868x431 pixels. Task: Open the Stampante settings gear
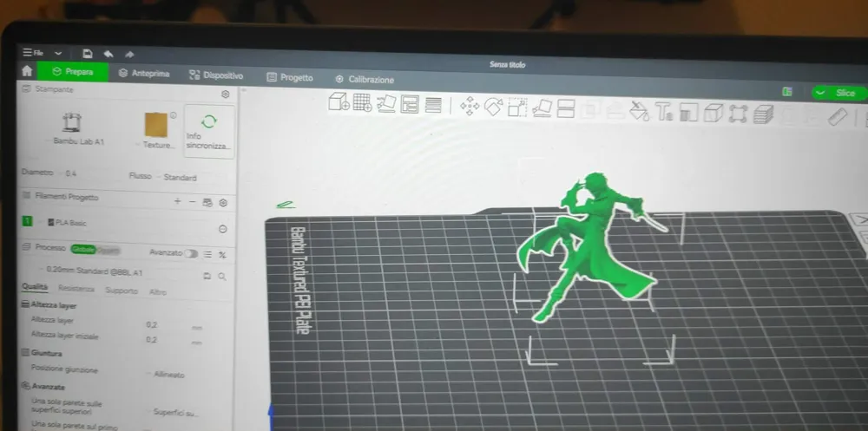[225, 95]
